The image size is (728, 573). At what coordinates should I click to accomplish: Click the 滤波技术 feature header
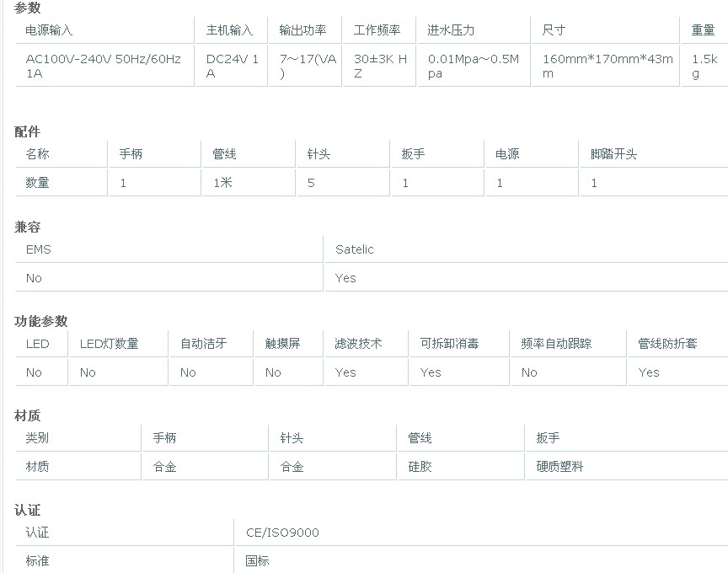358,344
